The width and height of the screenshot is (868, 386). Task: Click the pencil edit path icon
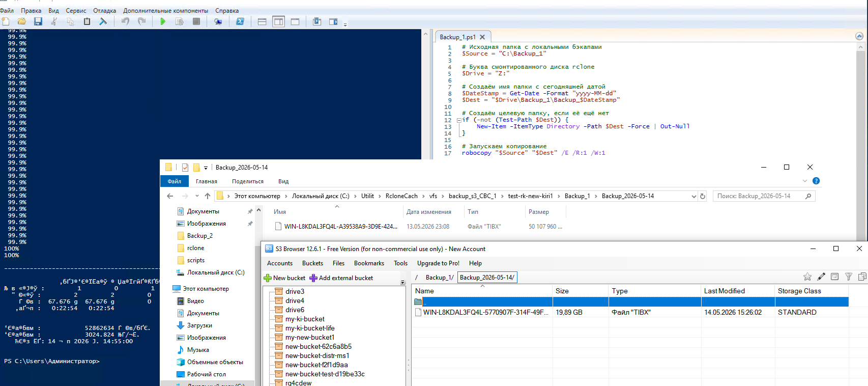[821, 277]
